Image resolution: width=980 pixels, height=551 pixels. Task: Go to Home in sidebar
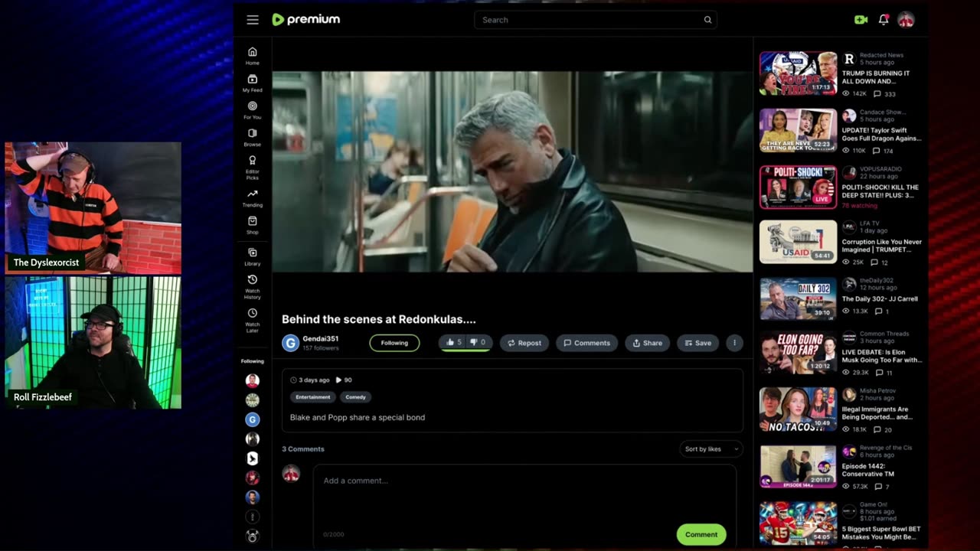point(253,56)
